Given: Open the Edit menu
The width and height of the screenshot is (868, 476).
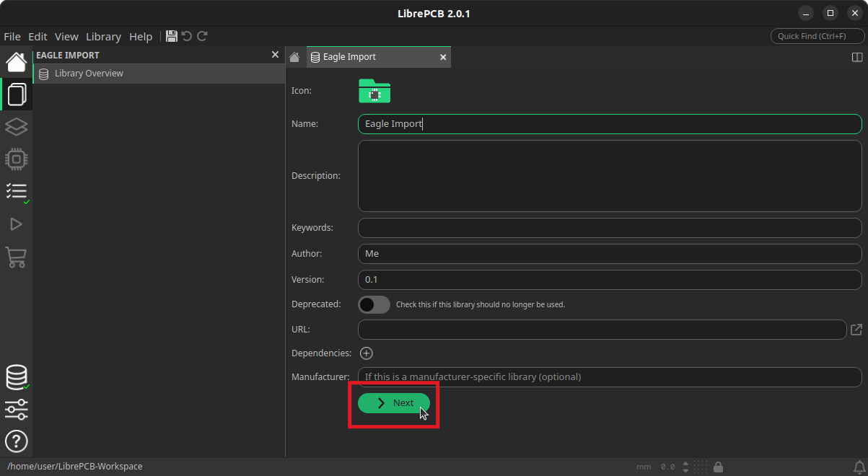Looking at the screenshot, I should click(x=38, y=36).
